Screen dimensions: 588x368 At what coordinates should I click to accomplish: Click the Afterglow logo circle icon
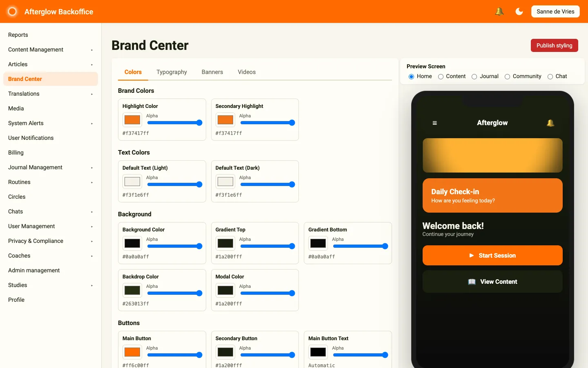point(12,11)
